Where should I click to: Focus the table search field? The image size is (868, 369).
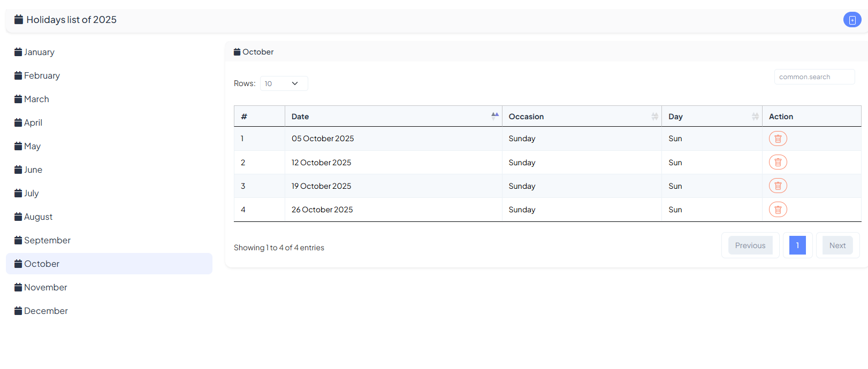(814, 77)
